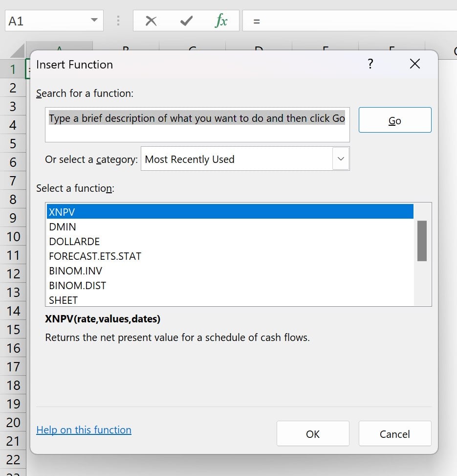The width and height of the screenshot is (457, 476).
Task: Confirm with the OK button
Action: coord(313,433)
